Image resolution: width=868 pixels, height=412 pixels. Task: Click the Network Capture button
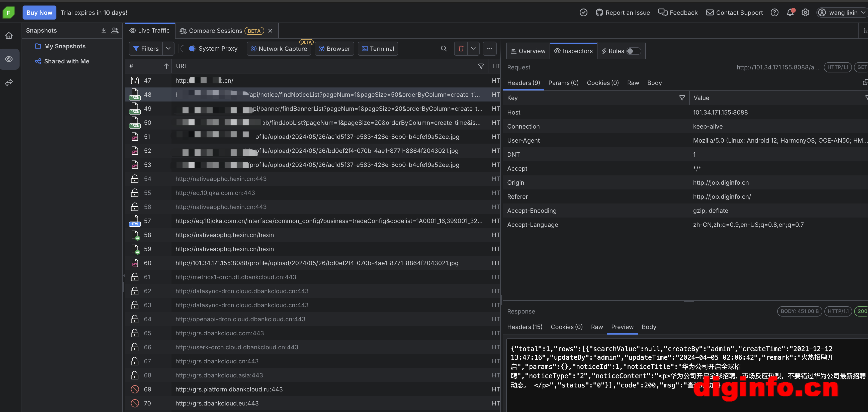coord(279,49)
